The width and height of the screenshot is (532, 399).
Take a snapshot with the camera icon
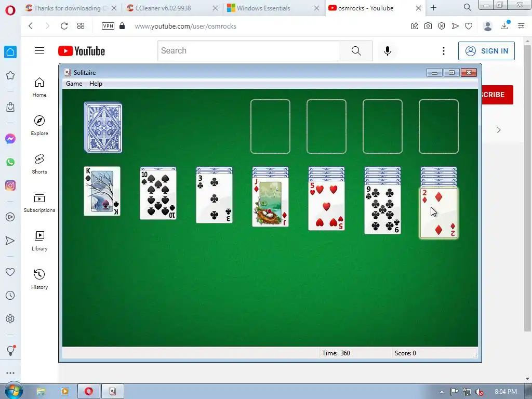tap(428, 26)
